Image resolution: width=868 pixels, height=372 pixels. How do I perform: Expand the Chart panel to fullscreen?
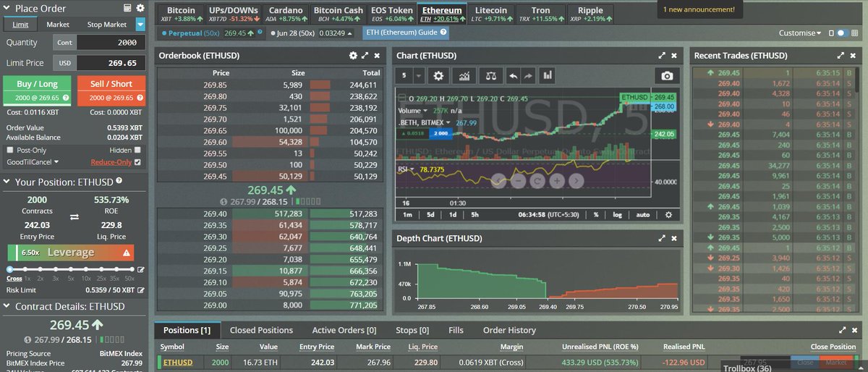[x=662, y=55]
